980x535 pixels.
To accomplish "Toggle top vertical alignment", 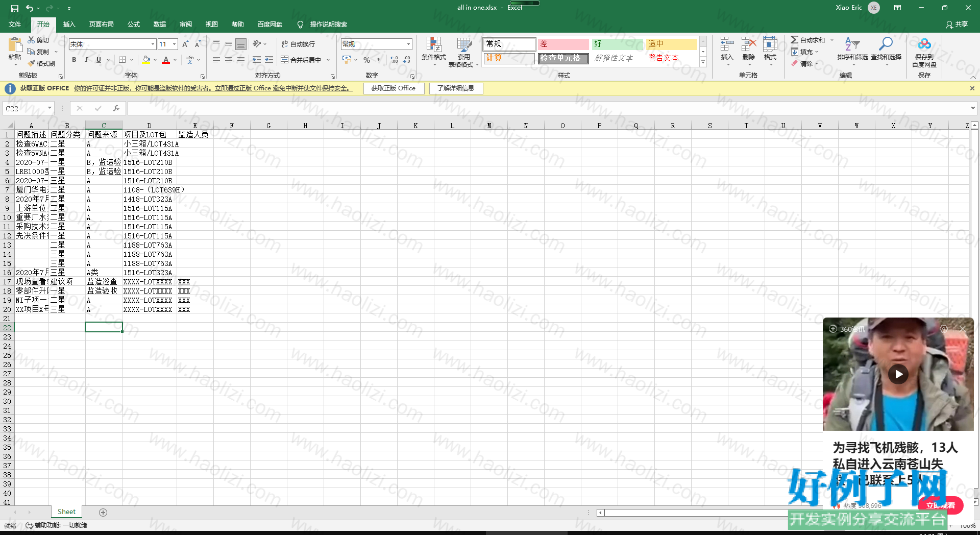I will [216, 44].
